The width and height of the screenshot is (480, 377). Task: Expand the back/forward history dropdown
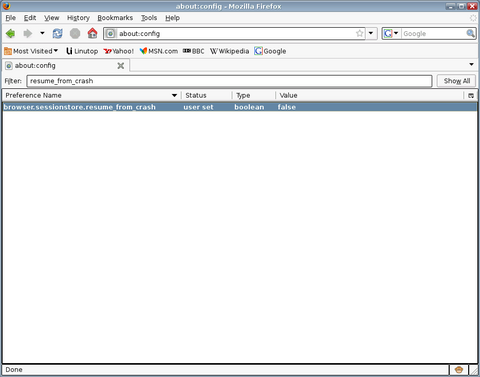(42, 33)
